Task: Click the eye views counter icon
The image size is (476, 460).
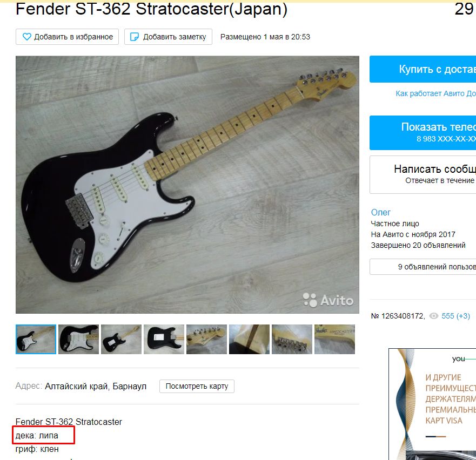Action: click(433, 316)
